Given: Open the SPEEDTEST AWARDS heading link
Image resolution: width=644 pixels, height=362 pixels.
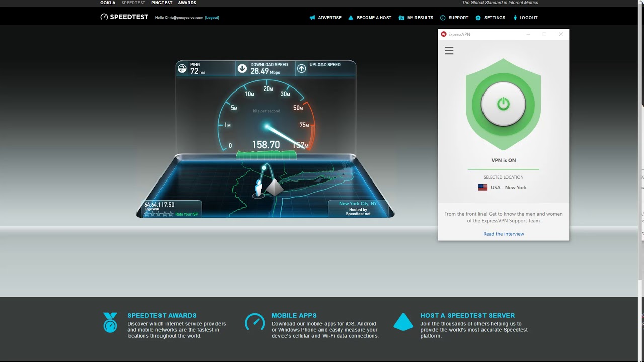Looking at the screenshot, I should point(162,315).
